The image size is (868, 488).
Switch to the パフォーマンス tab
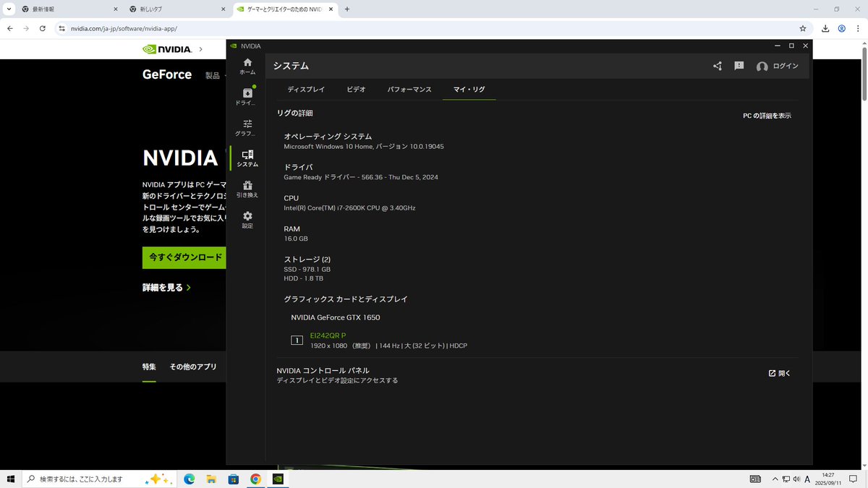[409, 90]
